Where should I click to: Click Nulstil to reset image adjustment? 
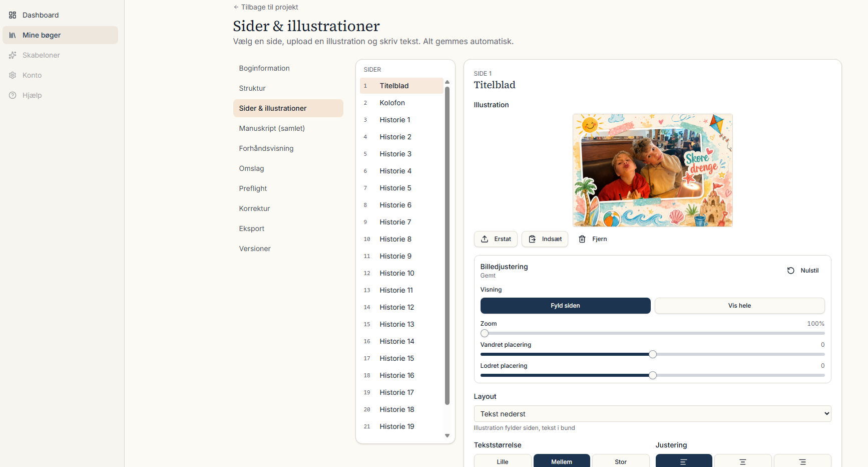[x=803, y=271]
